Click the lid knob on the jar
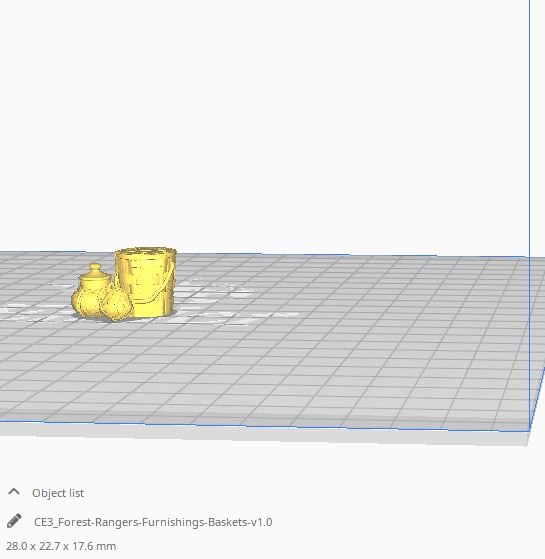 pyautogui.click(x=95, y=267)
